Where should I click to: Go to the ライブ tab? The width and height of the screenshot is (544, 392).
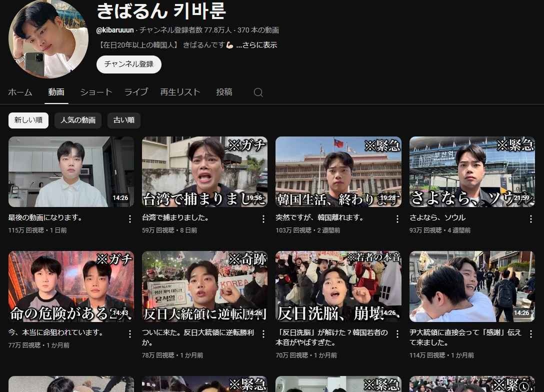click(136, 92)
